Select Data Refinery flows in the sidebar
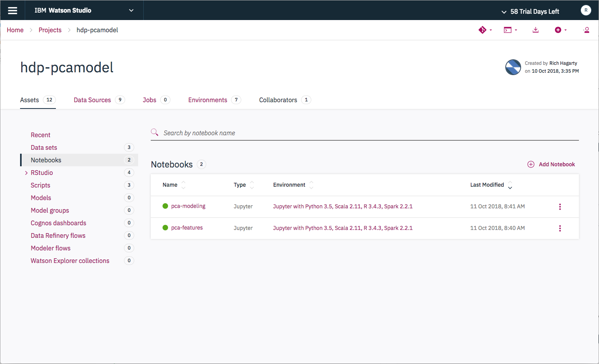Viewport: 599px width, 364px height. point(58,235)
